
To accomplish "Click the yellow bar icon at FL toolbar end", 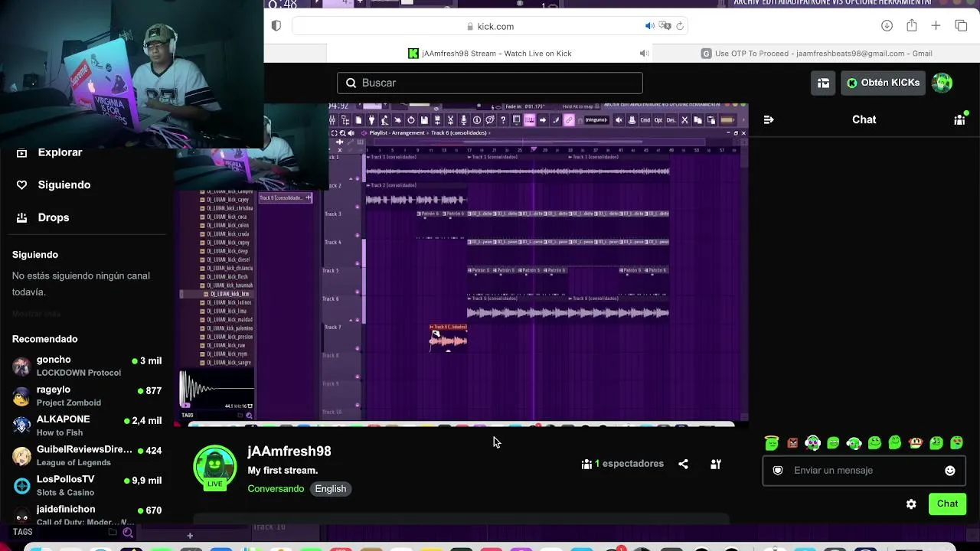I will pos(728,120).
